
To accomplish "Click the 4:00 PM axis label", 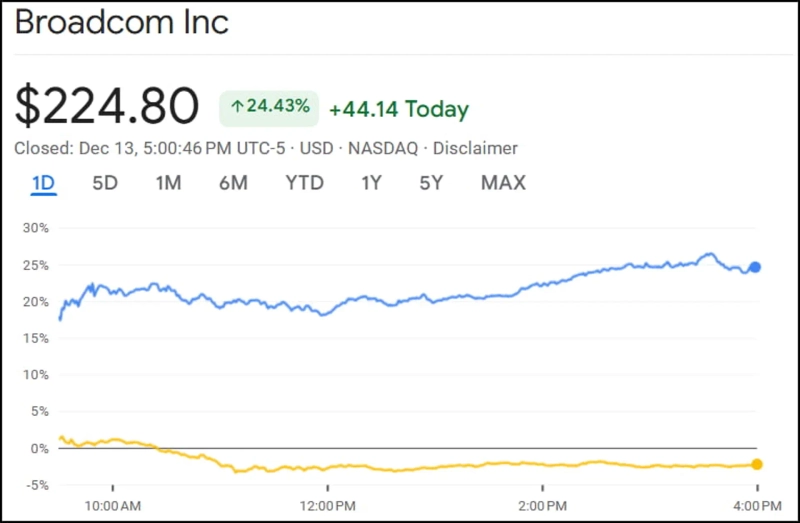I will click(x=757, y=503).
